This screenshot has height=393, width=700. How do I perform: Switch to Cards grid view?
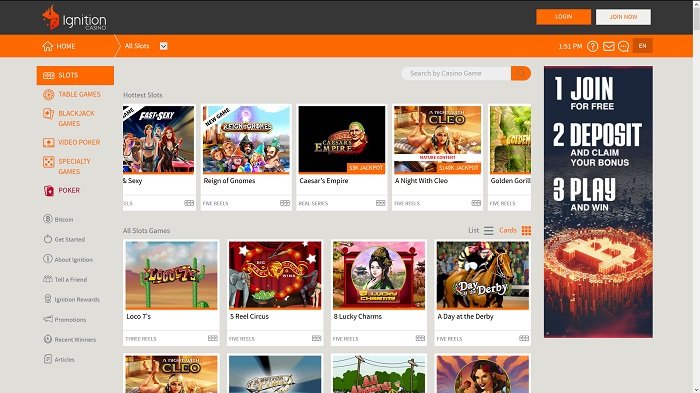526,230
